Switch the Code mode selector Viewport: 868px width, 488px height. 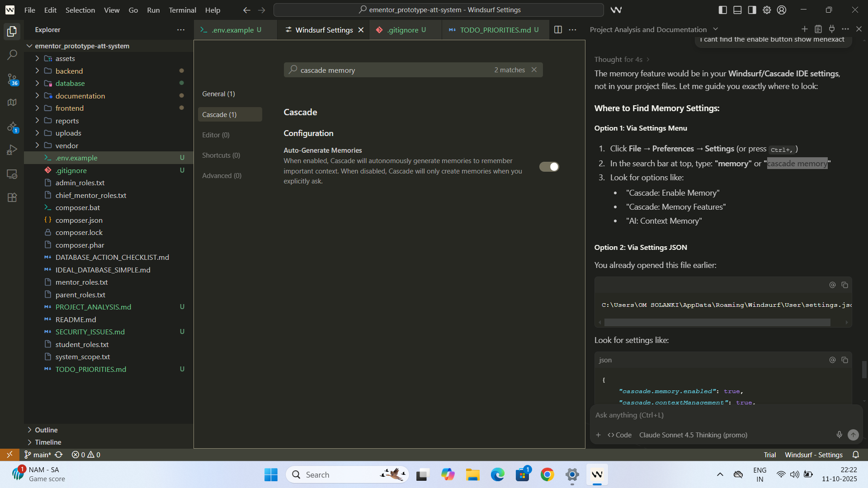point(619,435)
